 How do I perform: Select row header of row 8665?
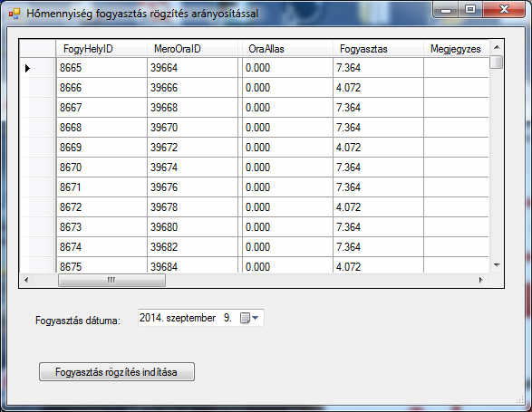(38, 68)
